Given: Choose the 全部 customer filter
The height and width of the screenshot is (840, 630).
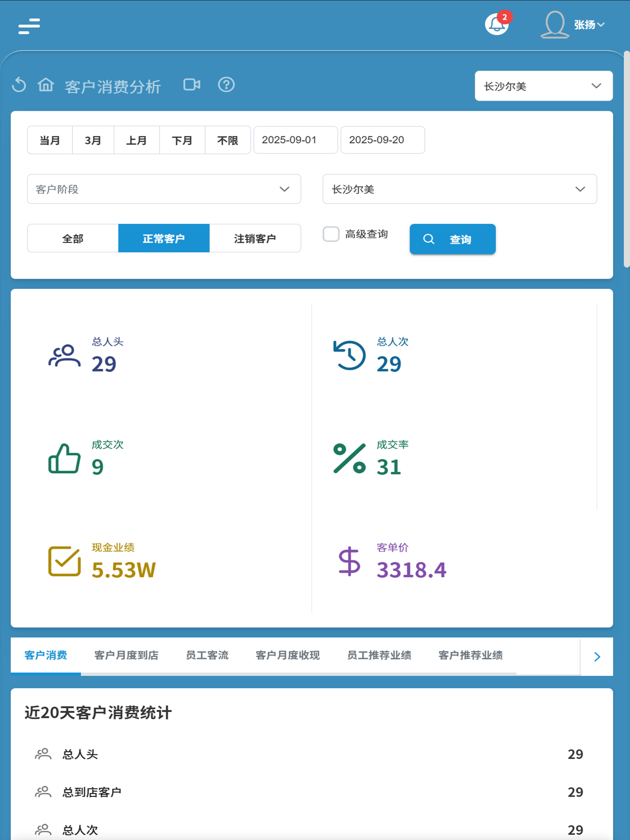Looking at the screenshot, I should (73, 238).
